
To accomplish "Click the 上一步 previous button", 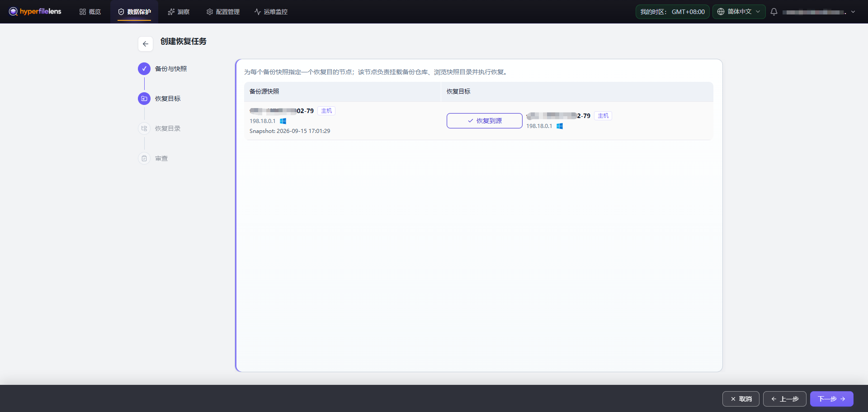I will tap(785, 399).
